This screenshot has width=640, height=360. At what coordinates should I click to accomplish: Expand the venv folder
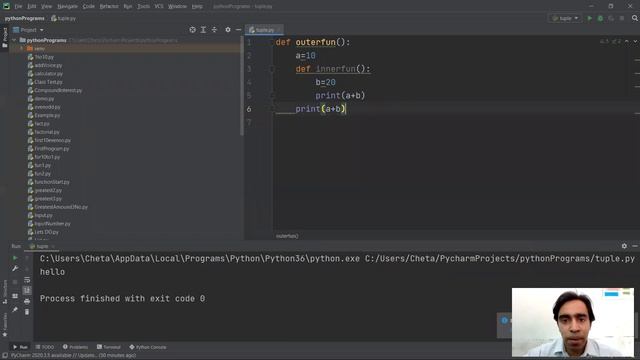coord(22,49)
